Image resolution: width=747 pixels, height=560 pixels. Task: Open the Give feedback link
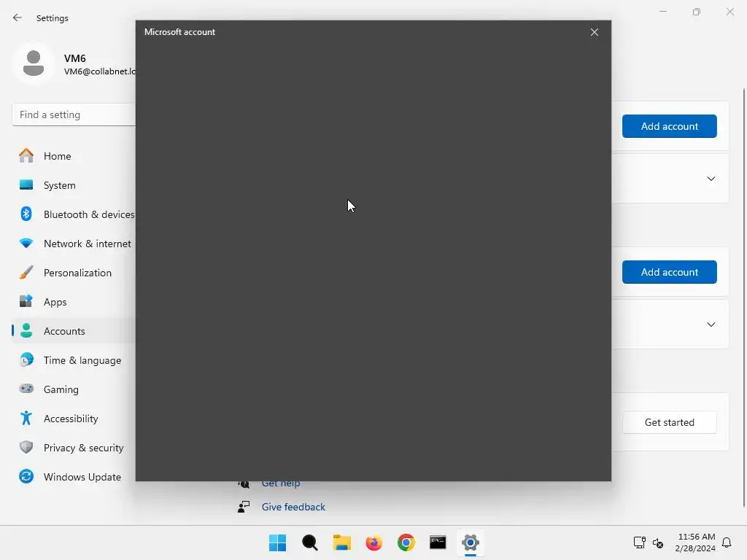coord(293,507)
